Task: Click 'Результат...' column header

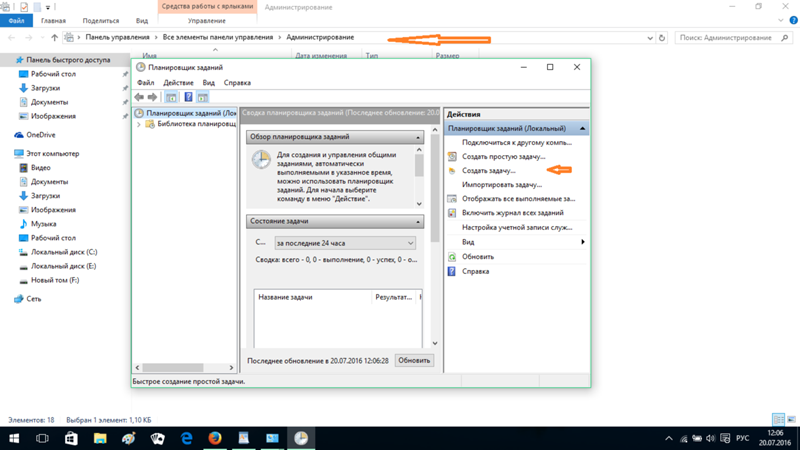Action: 394,297
